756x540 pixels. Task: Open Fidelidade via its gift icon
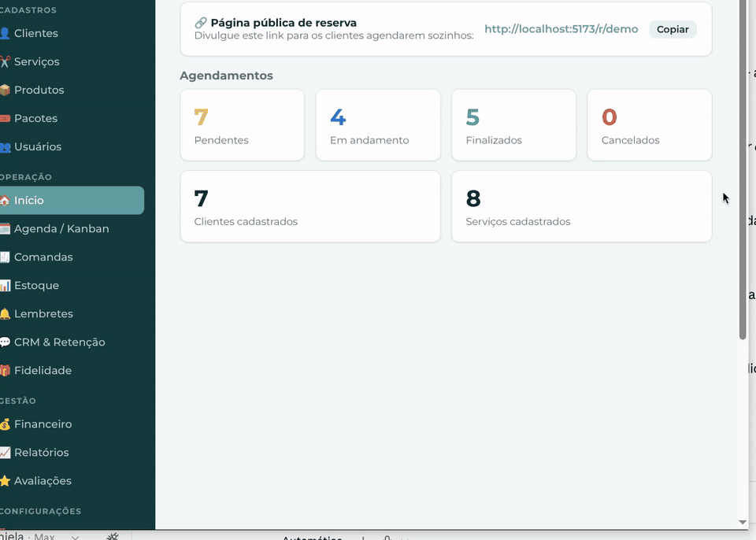5,371
